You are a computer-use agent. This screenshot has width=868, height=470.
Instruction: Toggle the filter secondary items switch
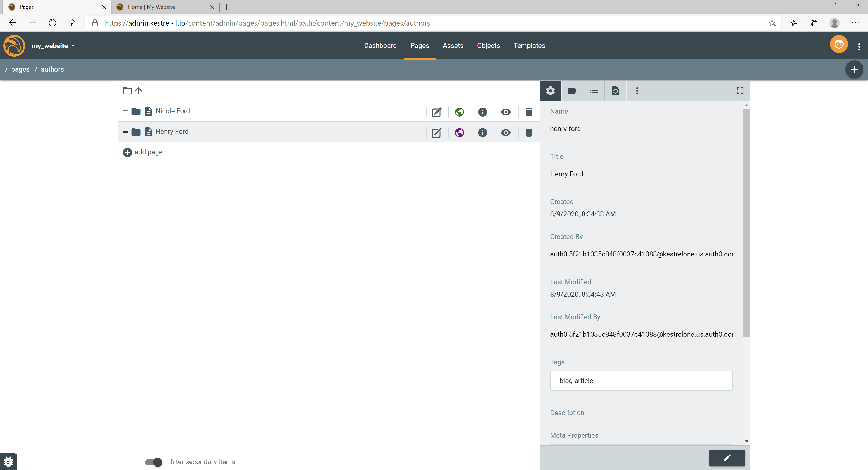(x=154, y=462)
